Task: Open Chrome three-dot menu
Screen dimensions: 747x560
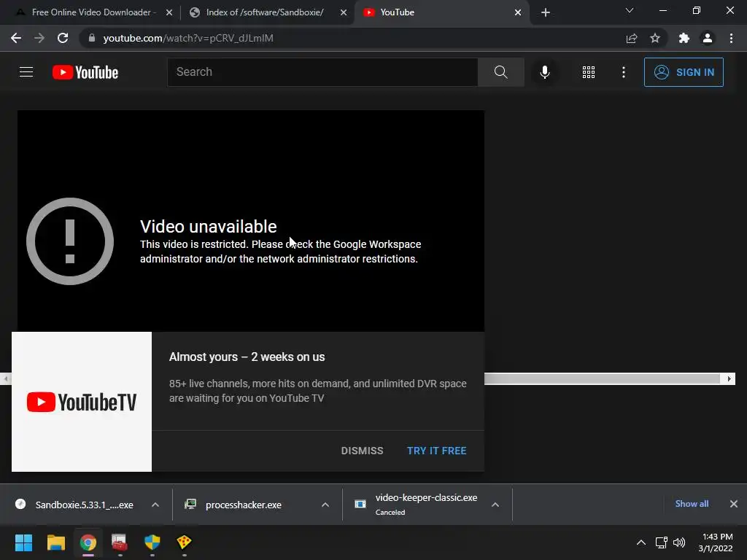Action: [731, 38]
